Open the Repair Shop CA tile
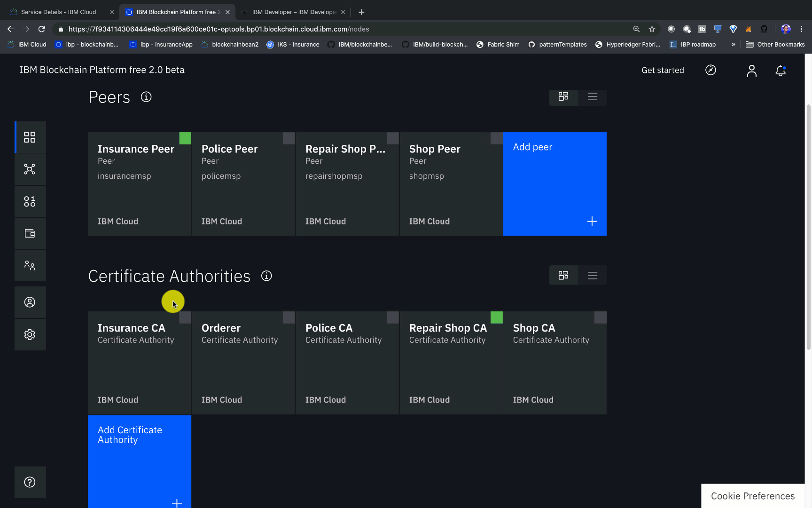The height and width of the screenshot is (508, 812). (451, 363)
